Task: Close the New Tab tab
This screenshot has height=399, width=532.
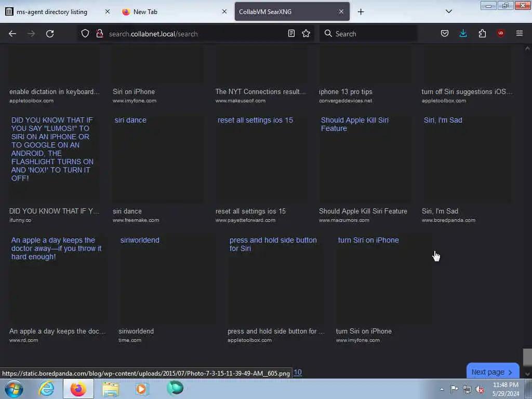Action: 224,11
